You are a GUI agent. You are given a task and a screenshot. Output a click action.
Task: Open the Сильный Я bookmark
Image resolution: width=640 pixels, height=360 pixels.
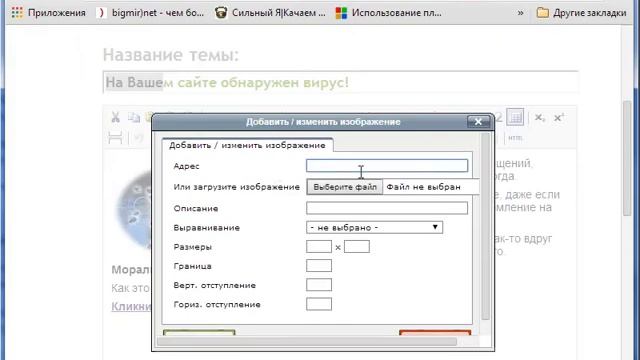[270, 13]
